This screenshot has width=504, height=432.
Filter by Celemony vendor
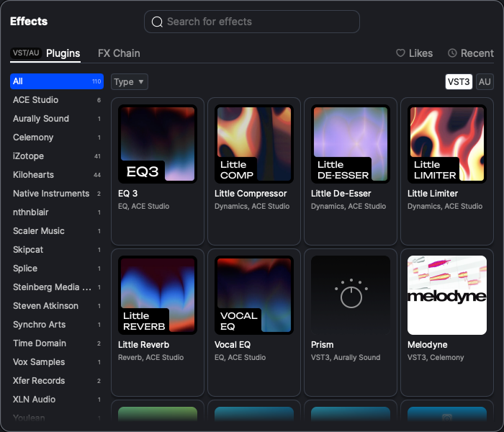57,138
